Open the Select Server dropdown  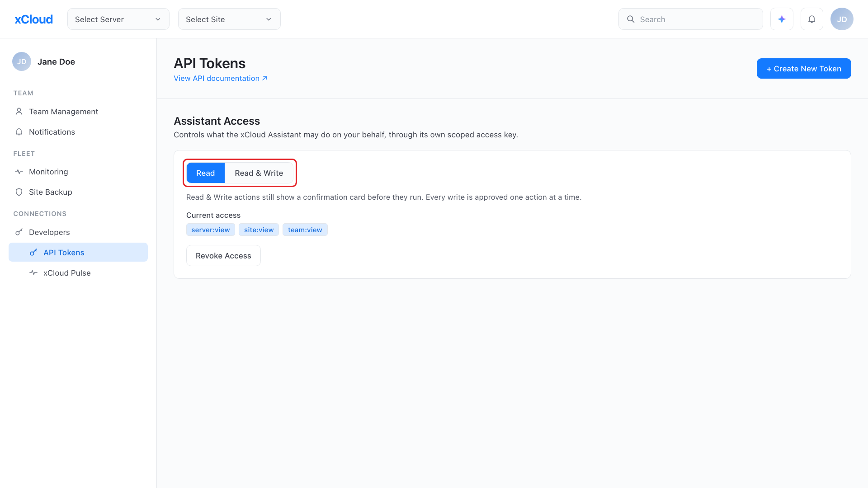tap(118, 19)
